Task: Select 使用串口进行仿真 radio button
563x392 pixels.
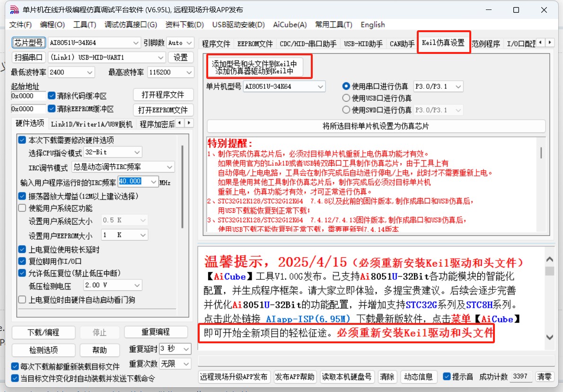Action: click(x=346, y=86)
